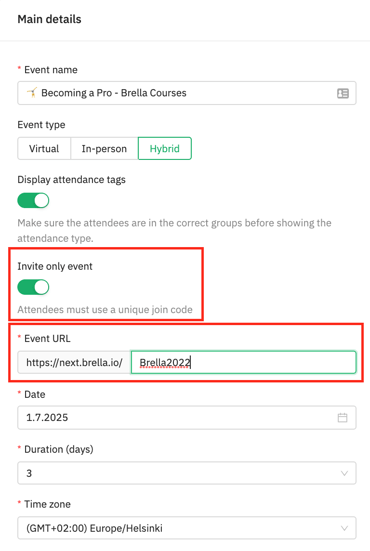Choose the In-person event type
Image resolution: width=370 pixels, height=551 pixels.
coord(104,149)
